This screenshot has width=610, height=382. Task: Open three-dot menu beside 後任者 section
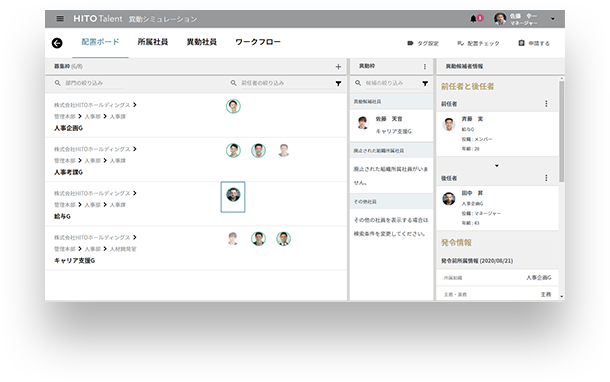(x=546, y=178)
